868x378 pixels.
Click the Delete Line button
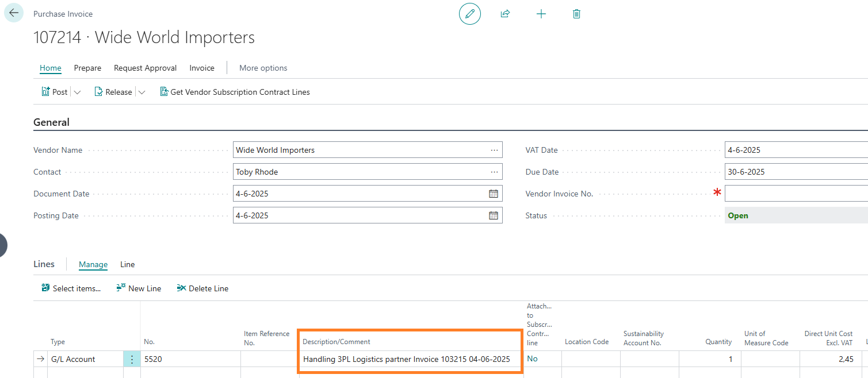(x=202, y=288)
